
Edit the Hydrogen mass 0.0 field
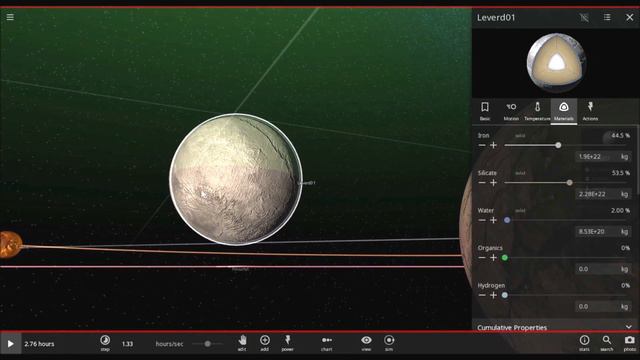click(596, 307)
